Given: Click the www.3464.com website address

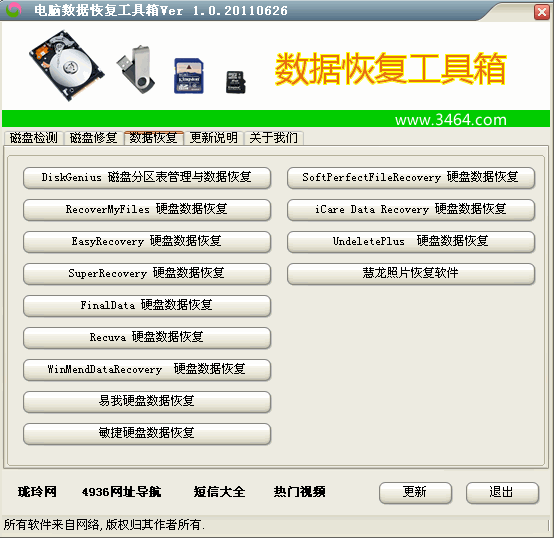Looking at the screenshot, I should 451,120.
